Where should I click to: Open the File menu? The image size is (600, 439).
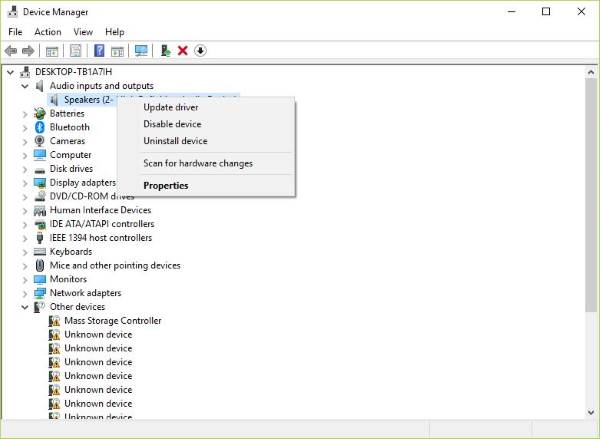click(15, 32)
